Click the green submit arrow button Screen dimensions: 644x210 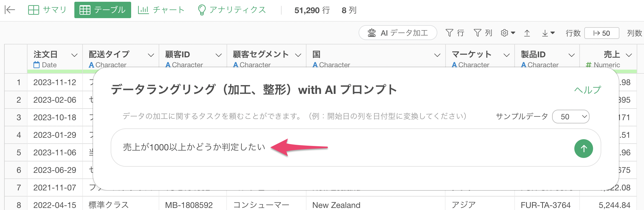[x=583, y=149]
